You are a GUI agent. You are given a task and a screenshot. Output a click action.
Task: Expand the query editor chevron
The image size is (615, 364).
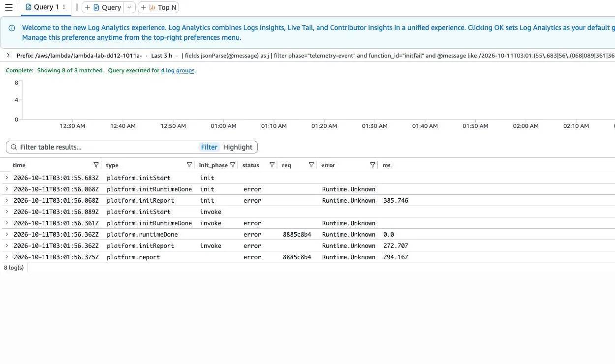click(x=8, y=56)
